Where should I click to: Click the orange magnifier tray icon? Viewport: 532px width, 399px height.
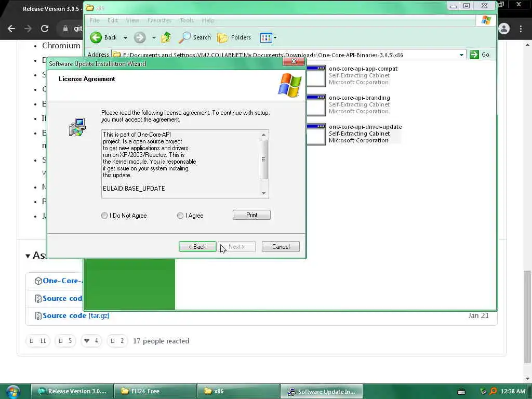(494, 391)
